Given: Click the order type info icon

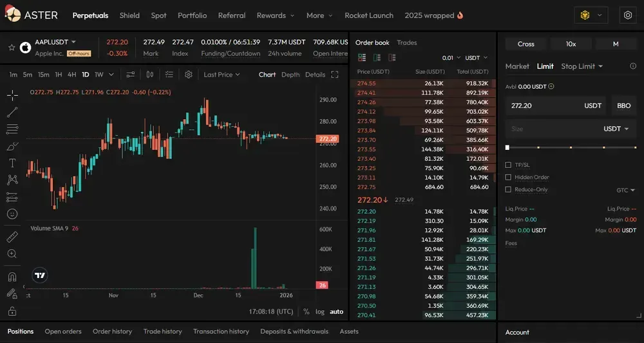Looking at the screenshot, I should [x=633, y=66].
